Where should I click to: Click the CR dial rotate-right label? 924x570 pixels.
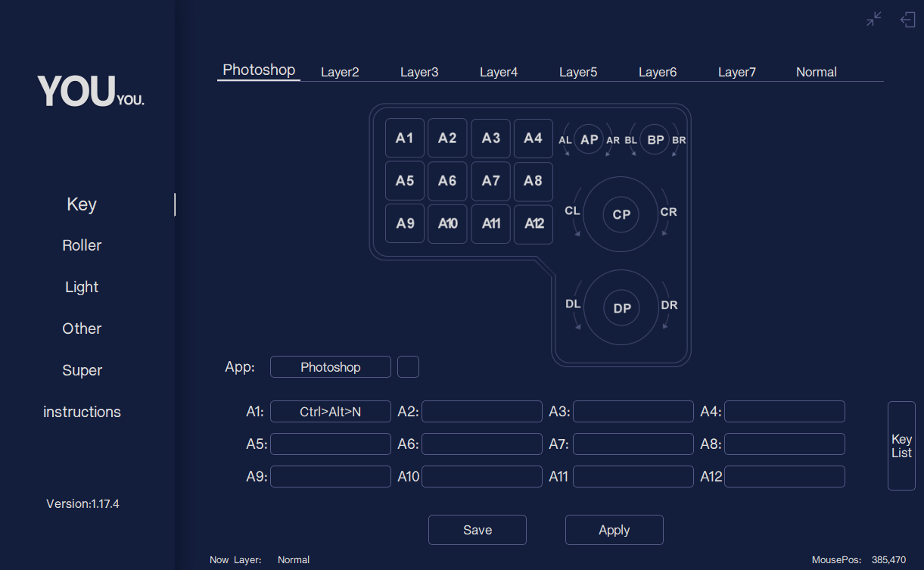click(669, 212)
